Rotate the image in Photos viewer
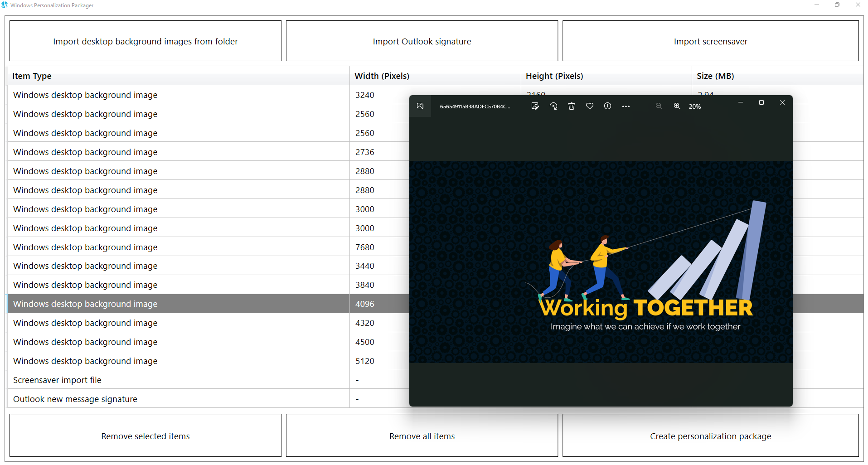 tap(553, 106)
